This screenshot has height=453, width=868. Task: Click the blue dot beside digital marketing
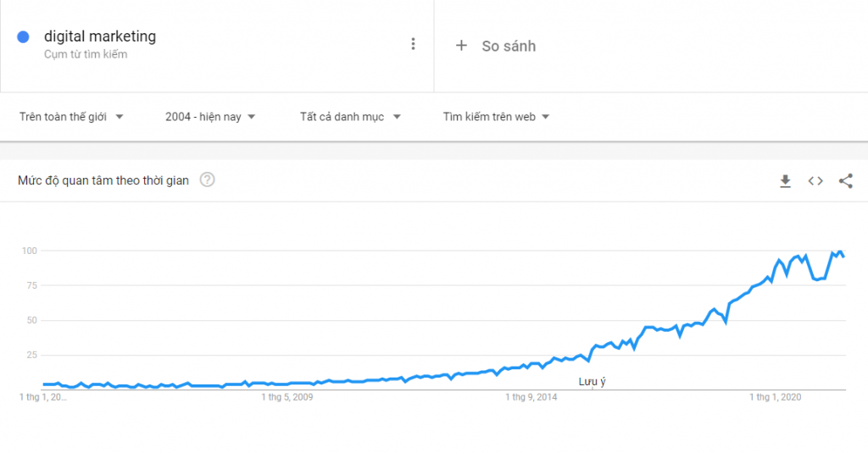23,37
